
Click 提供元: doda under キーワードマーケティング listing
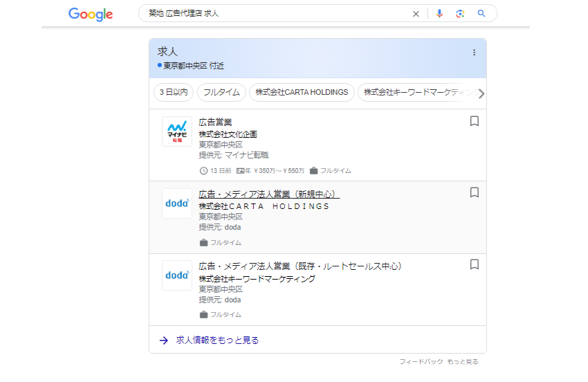point(220,300)
